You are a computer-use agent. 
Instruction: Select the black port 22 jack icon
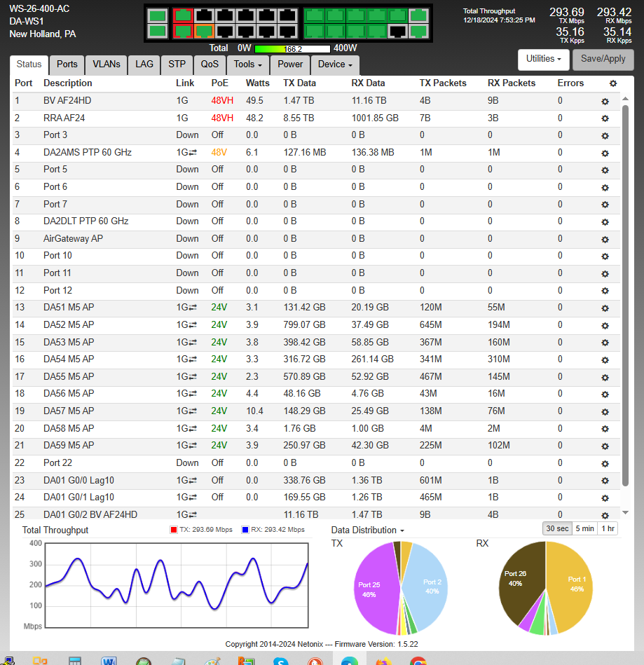pyautogui.click(x=397, y=31)
